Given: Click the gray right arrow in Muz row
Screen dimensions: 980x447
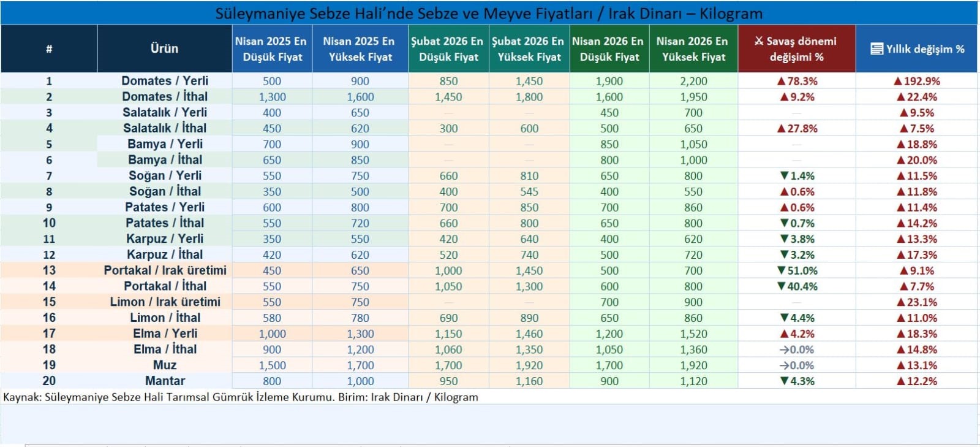Looking at the screenshot, I should coord(783,365).
